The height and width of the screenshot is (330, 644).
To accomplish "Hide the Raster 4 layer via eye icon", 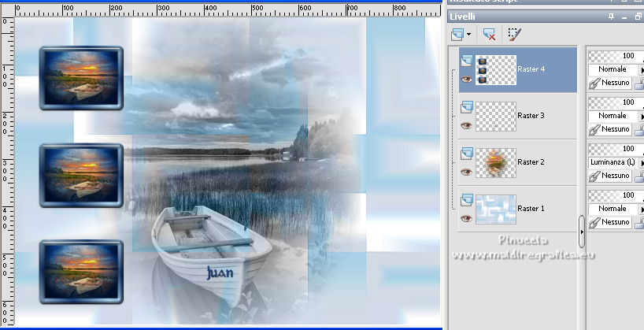I will coord(466,80).
